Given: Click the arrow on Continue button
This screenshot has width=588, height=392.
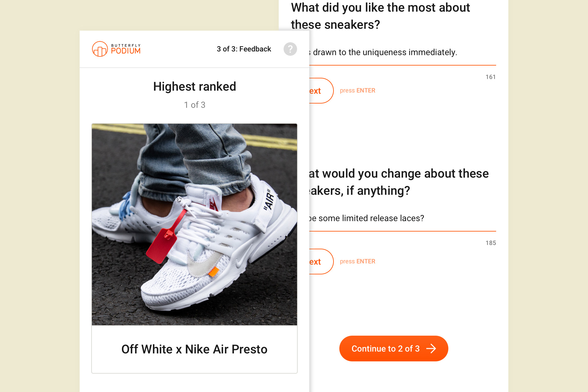Looking at the screenshot, I should click(431, 349).
